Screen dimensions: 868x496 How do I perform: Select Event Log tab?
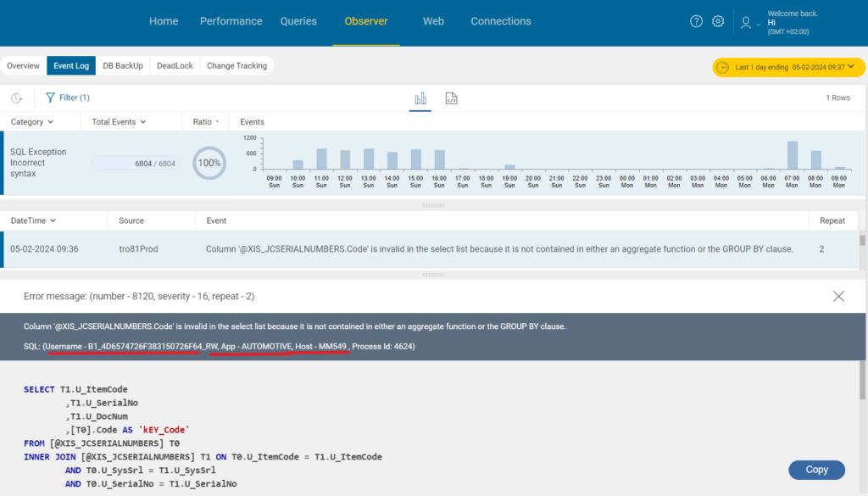(71, 65)
